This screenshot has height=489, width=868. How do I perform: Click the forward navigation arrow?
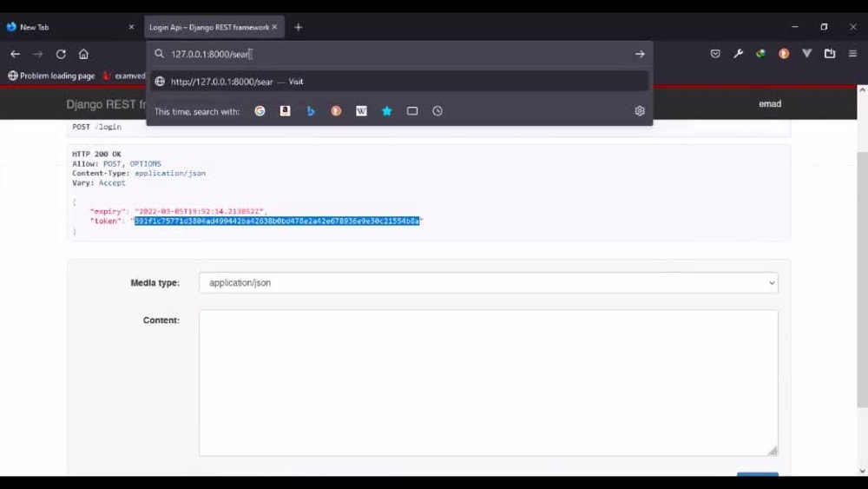click(37, 54)
